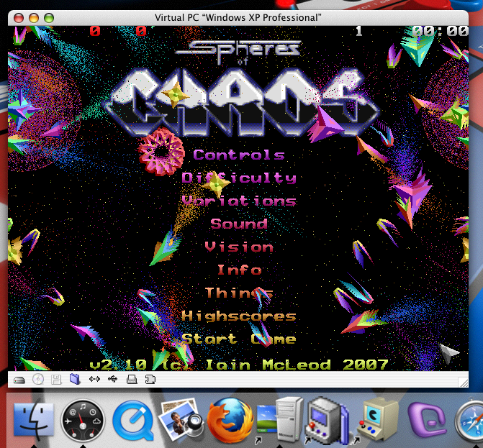Viewport: 483px width, 448px height.
Task: Click the Virtual PC window title bar text
Action: click(x=238, y=17)
